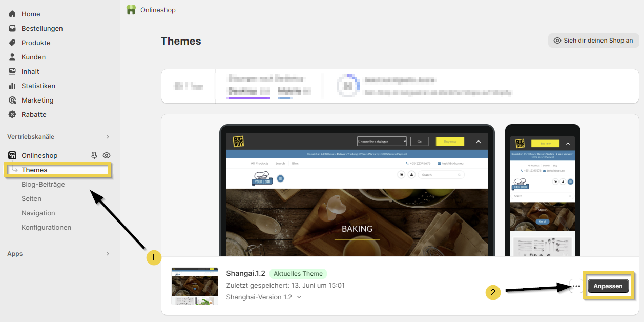Unpin the Onlineshop channel with pin icon

[94, 155]
